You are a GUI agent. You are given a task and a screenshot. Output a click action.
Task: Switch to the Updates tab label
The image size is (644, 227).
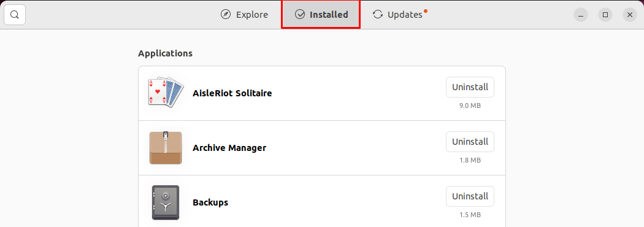(405, 15)
